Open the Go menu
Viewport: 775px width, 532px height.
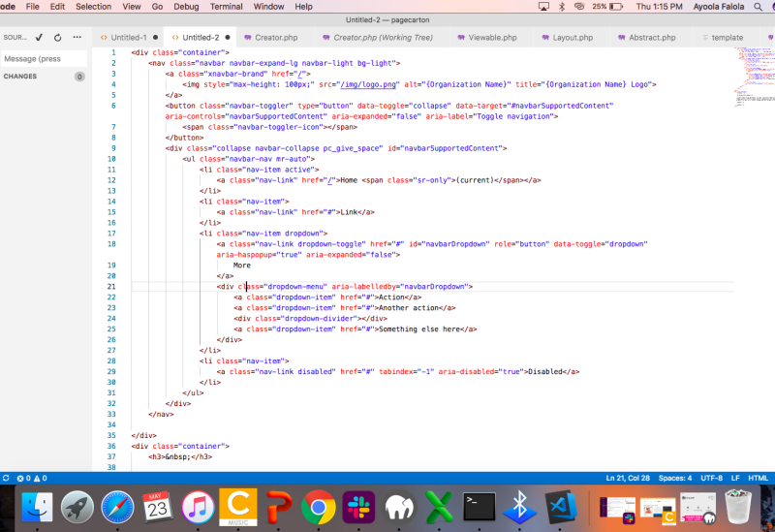pyautogui.click(x=157, y=7)
